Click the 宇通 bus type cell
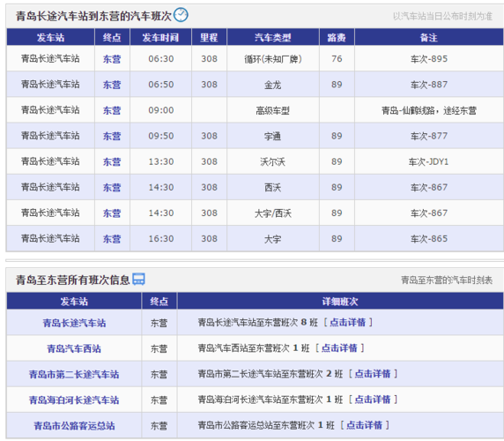 click(273, 136)
